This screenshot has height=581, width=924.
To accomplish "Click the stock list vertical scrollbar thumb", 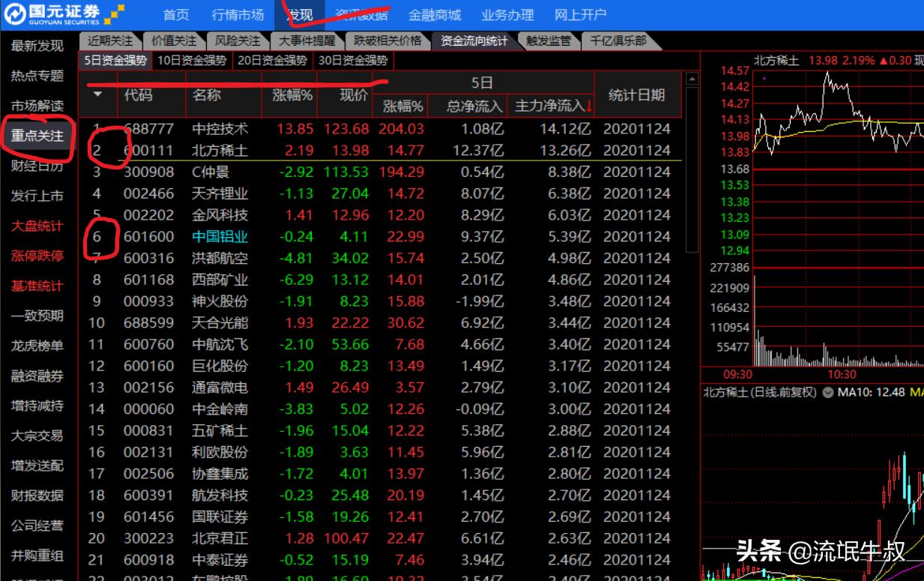I will coord(692,169).
